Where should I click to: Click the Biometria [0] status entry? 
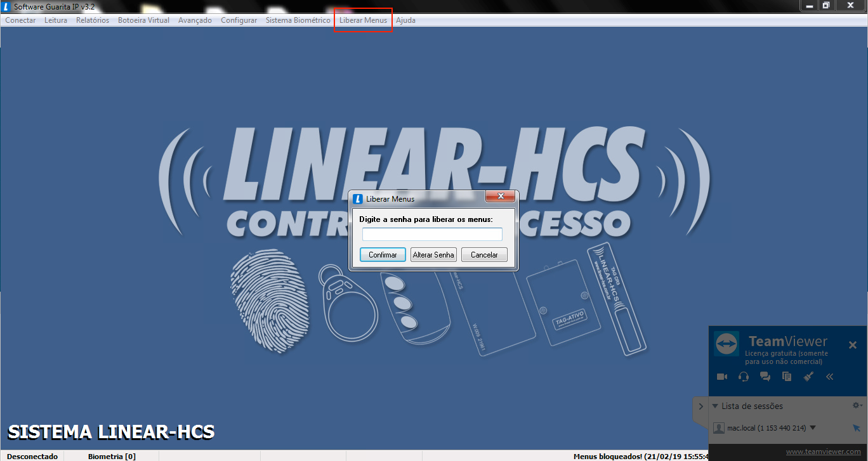tap(112, 456)
